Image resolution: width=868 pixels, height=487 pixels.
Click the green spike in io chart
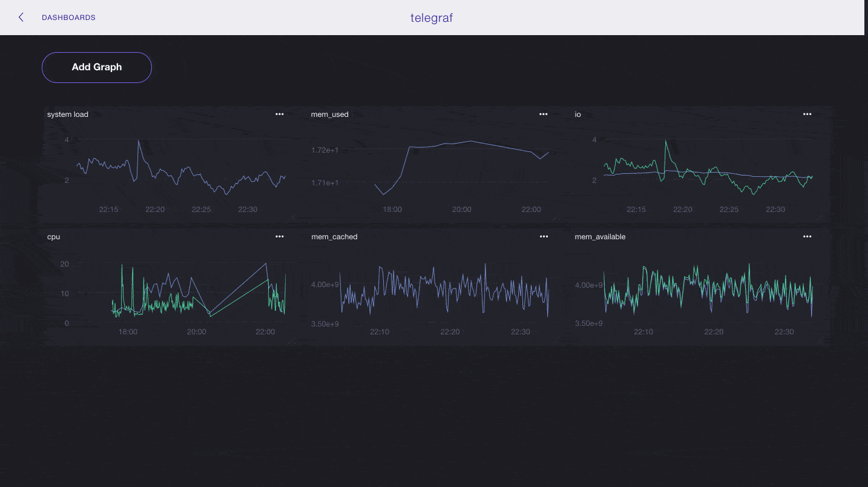pyautogui.click(x=666, y=142)
